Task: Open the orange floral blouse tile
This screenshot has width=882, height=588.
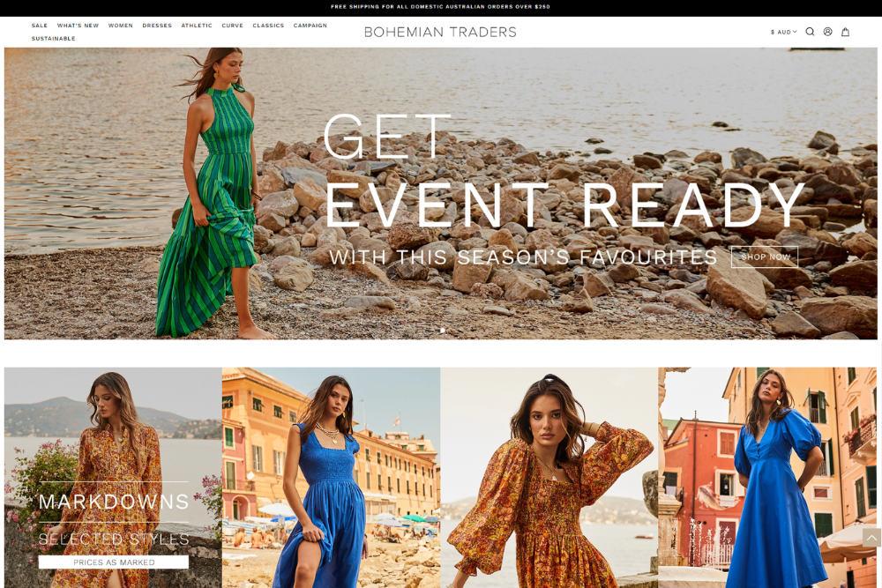Action: pos(549,478)
